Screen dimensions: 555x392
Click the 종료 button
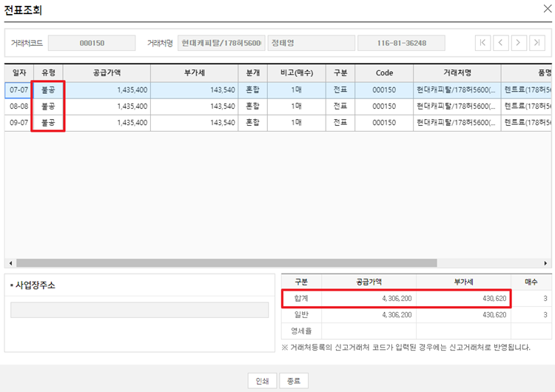[x=294, y=381]
